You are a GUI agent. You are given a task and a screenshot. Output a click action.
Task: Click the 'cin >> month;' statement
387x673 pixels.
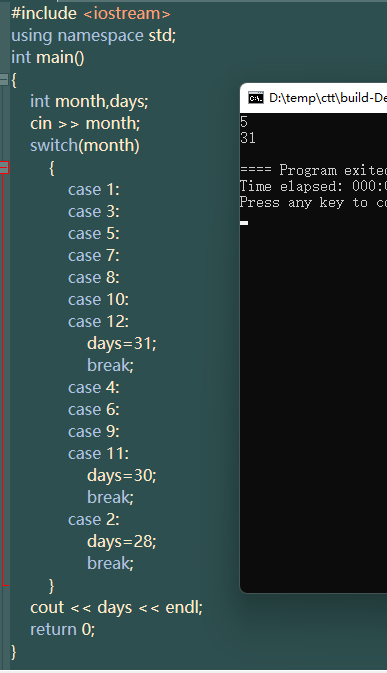point(85,124)
